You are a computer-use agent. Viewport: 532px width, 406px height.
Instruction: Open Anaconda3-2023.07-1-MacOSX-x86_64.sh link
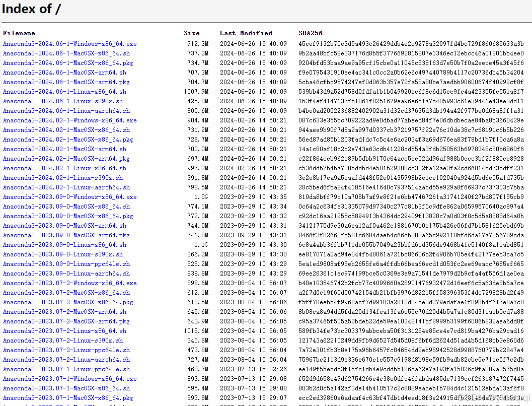coord(66,388)
